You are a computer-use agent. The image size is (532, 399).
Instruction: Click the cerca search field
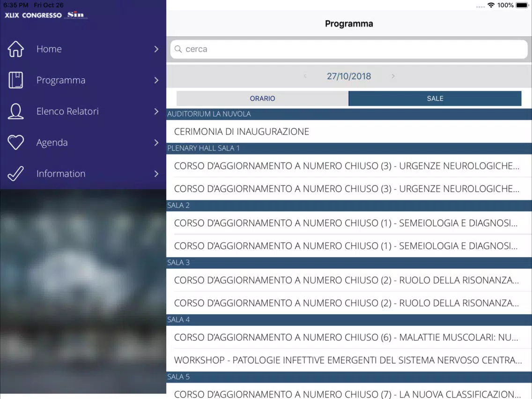tap(349, 49)
